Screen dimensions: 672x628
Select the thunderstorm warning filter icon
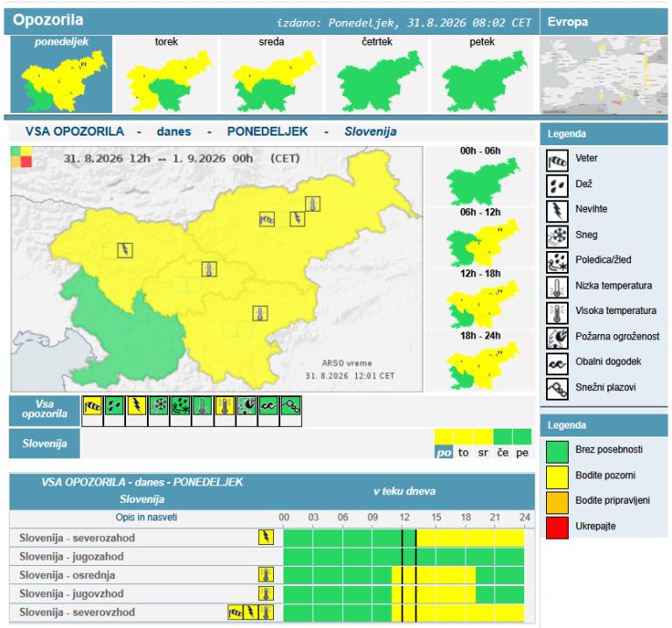pyautogui.click(x=136, y=405)
